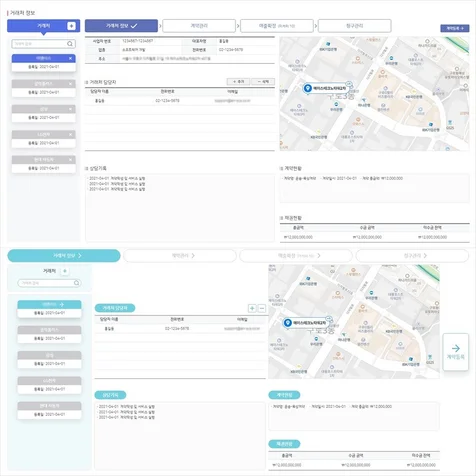The width and height of the screenshot is (476, 476).
Task: Close the 현대 자동차 card in the blue layout
Action: (x=70, y=160)
